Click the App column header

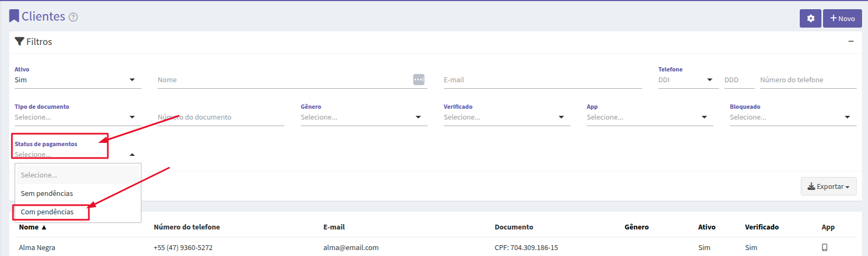pyautogui.click(x=828, y=227)
